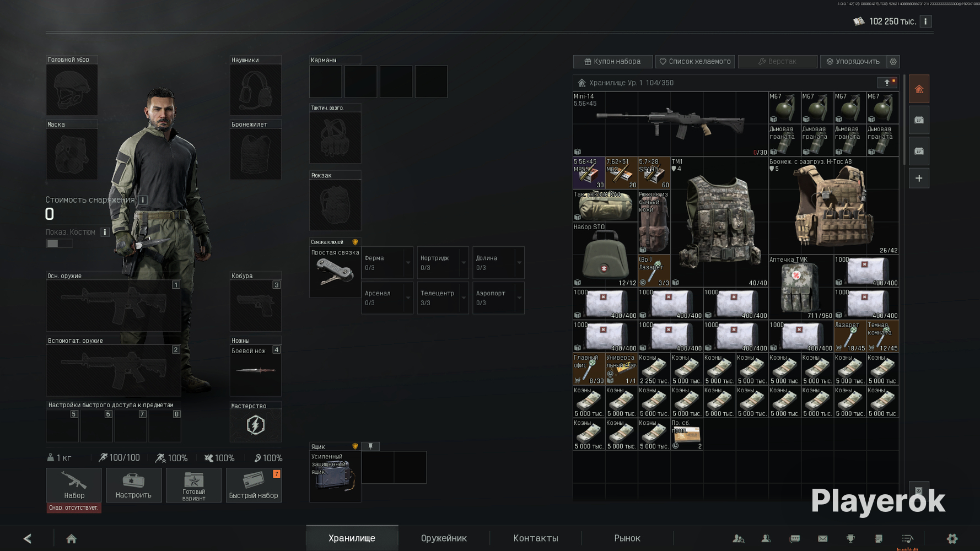Select the TM1 armored rig

click(719, 222)
